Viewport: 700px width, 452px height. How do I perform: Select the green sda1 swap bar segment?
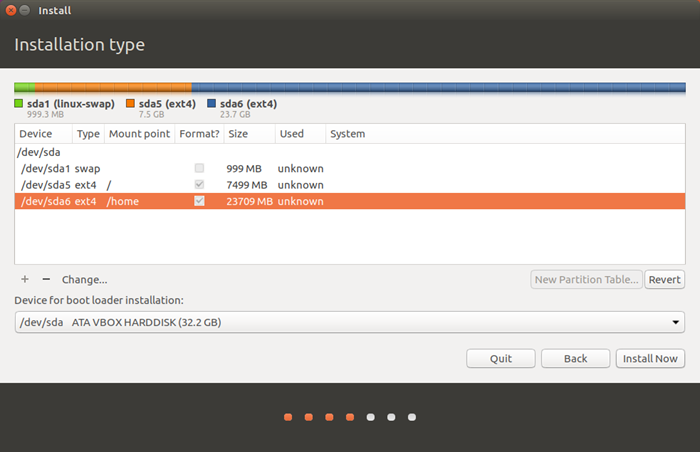click(x=25, y=88)
